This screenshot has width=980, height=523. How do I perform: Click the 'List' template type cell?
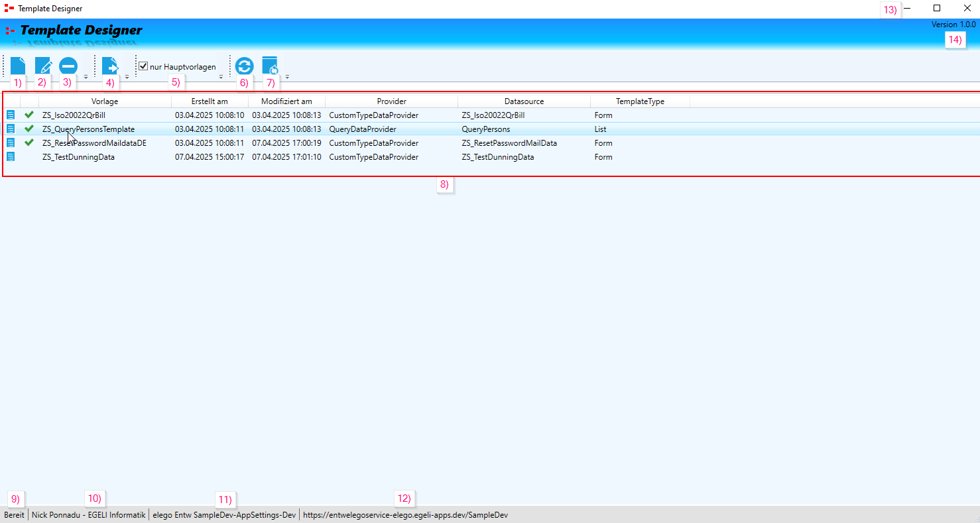pos(600,129)
